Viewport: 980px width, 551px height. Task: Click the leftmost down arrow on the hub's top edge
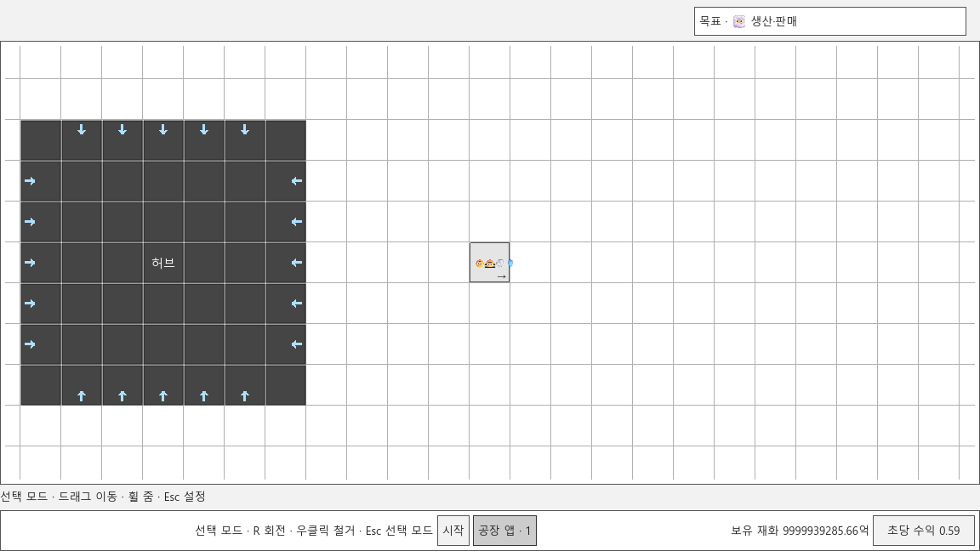pos(82,130)
